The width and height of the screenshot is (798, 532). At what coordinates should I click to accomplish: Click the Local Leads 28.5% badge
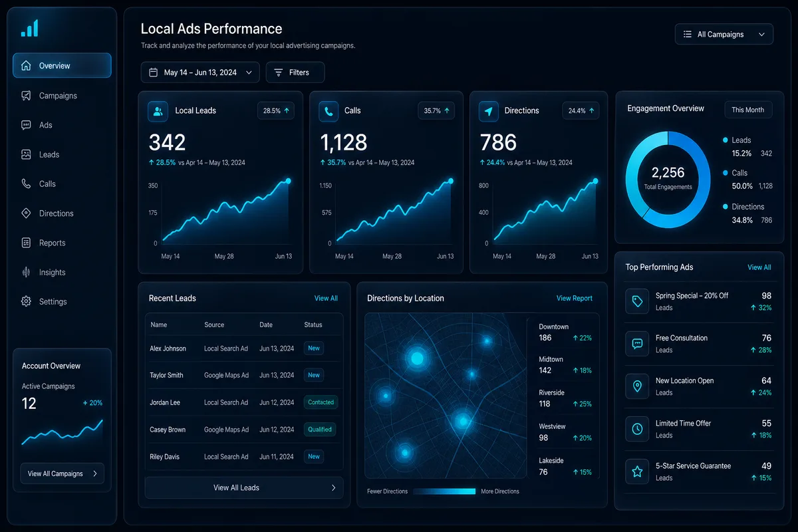(276, 111)
